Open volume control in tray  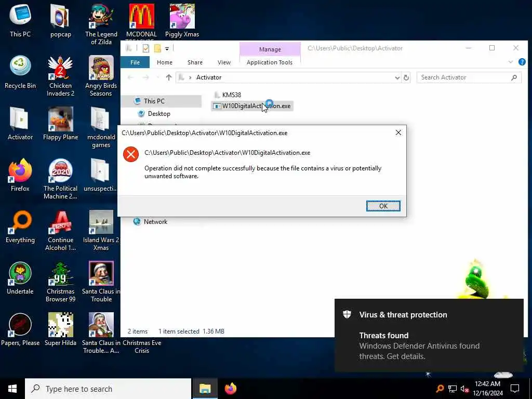click(464, 389)
